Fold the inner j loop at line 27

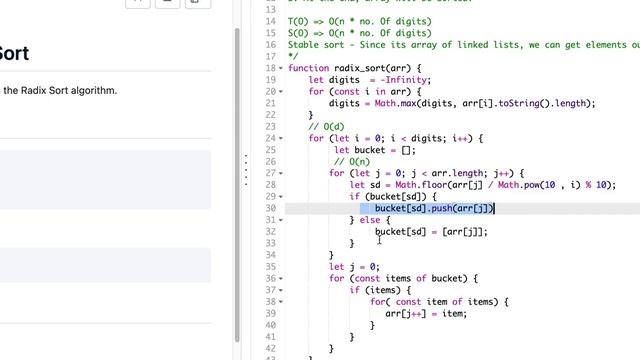tap(281, 173)
